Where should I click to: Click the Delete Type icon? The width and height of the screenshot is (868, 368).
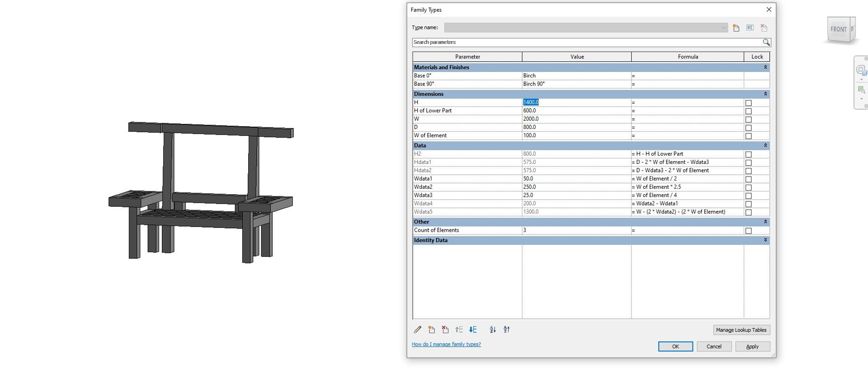pos(764,28)
